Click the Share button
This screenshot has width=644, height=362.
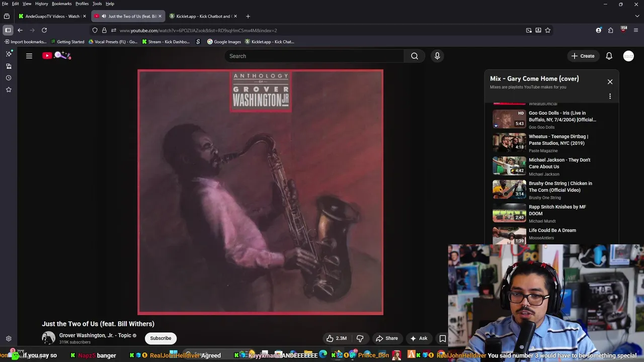coord(386,338)
